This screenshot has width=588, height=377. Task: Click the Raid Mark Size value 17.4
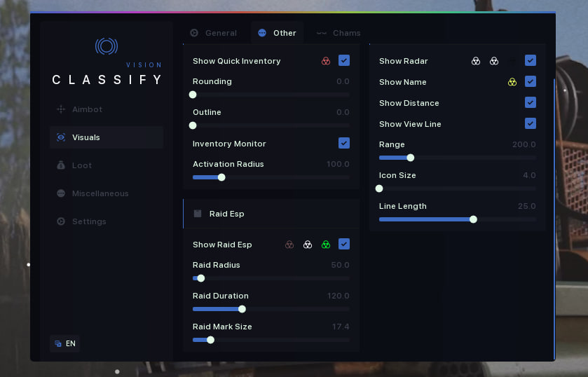point(341,327)
